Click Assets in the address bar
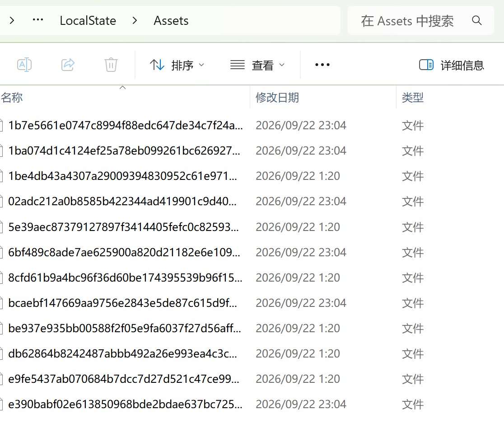 pyautogui.click(x=171, y=21)
